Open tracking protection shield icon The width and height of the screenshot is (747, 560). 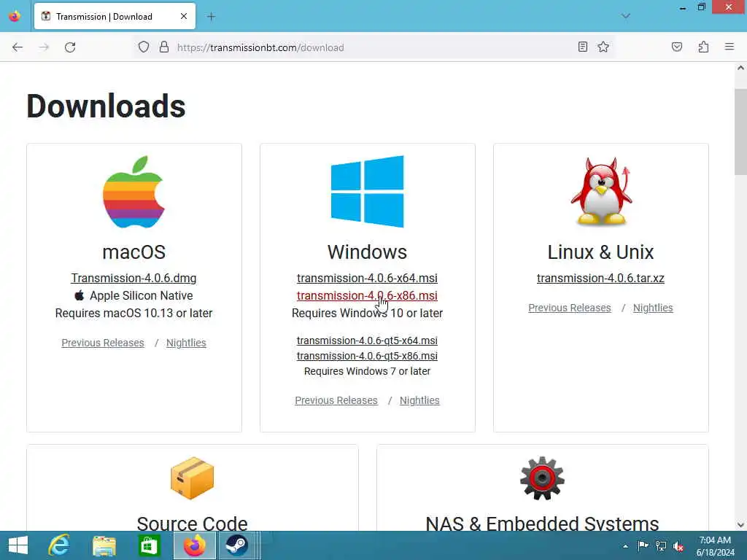point(144,47)
